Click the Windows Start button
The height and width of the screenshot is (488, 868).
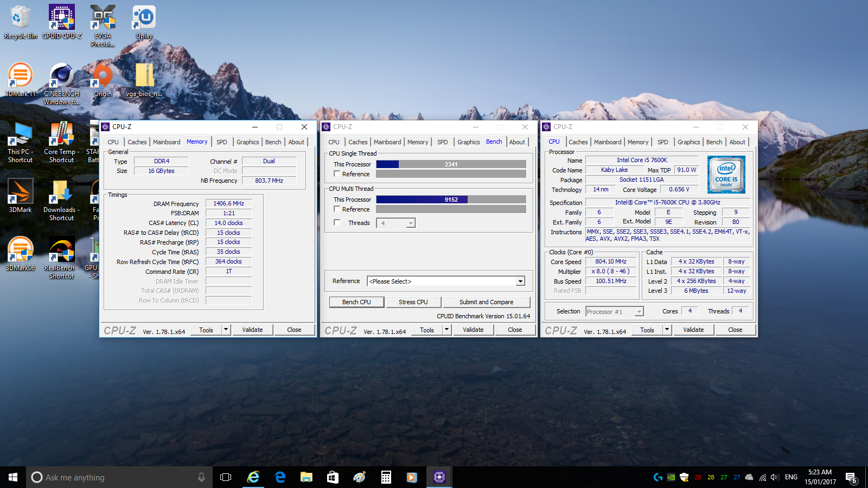click(13, 477)
